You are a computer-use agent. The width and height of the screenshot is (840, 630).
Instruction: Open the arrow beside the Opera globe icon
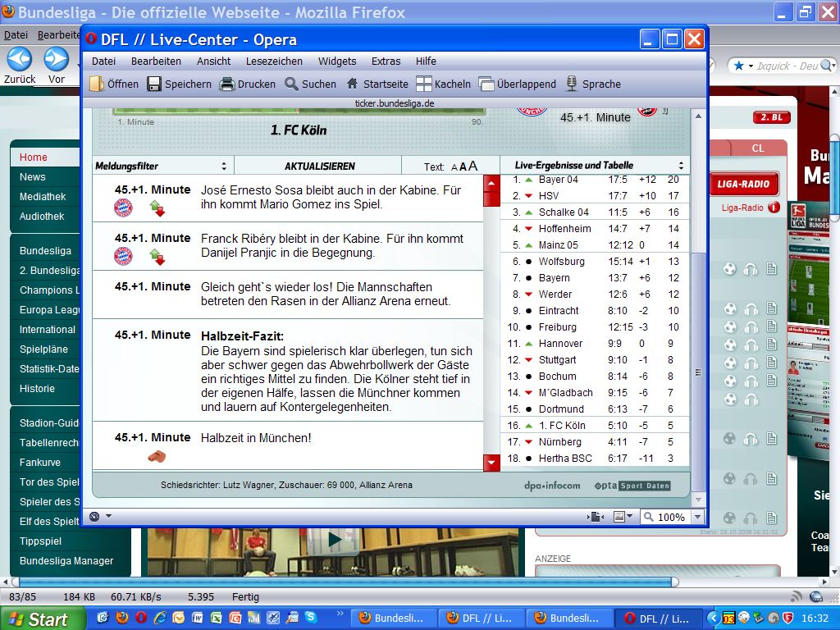coord(109,517)
